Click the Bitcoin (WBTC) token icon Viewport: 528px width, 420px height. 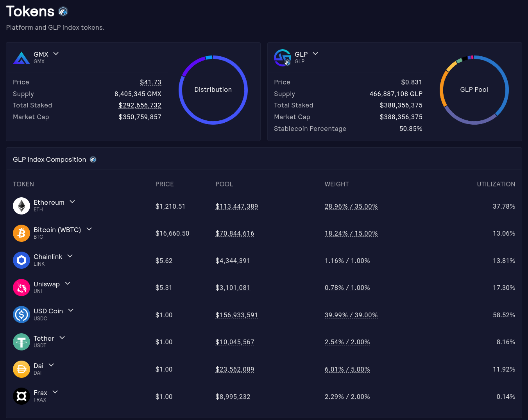coord(21,233)
